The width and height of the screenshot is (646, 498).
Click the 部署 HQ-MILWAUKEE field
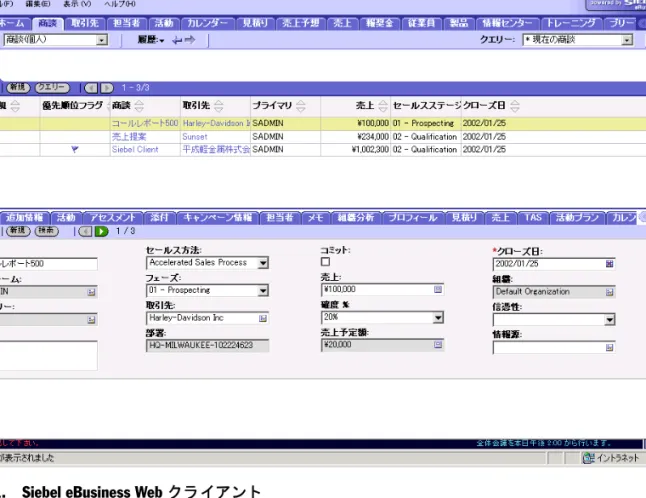207,345
